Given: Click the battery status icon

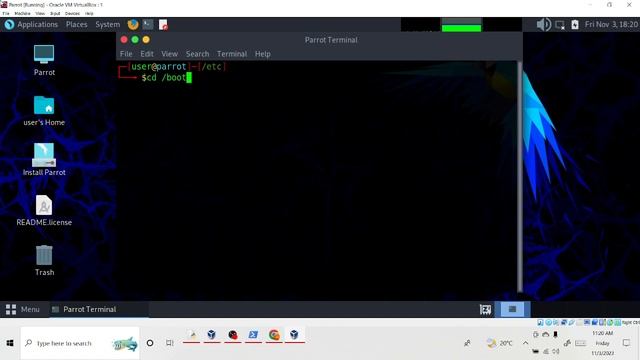Looking at the screenshot, I should coord(575,25).
